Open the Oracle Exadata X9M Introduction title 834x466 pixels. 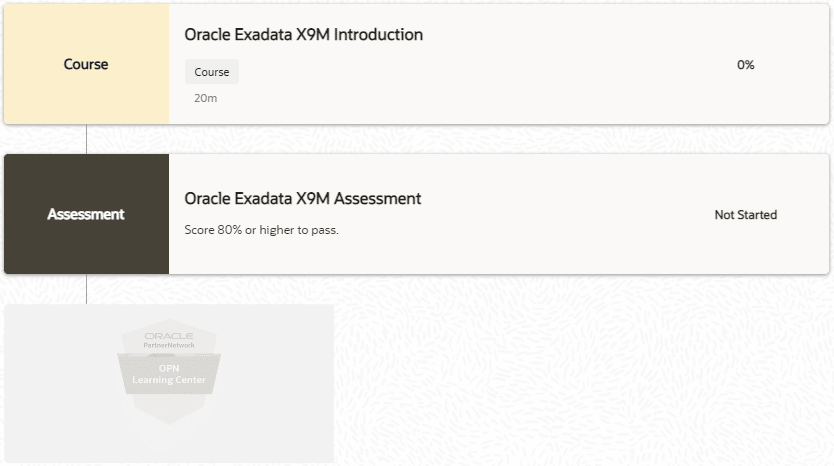(303, 34)
